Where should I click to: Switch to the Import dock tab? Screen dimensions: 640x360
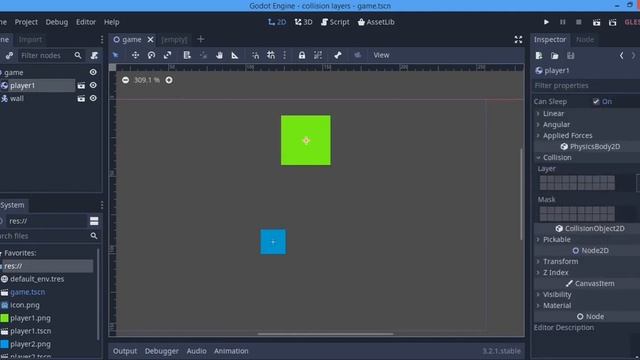30,40
